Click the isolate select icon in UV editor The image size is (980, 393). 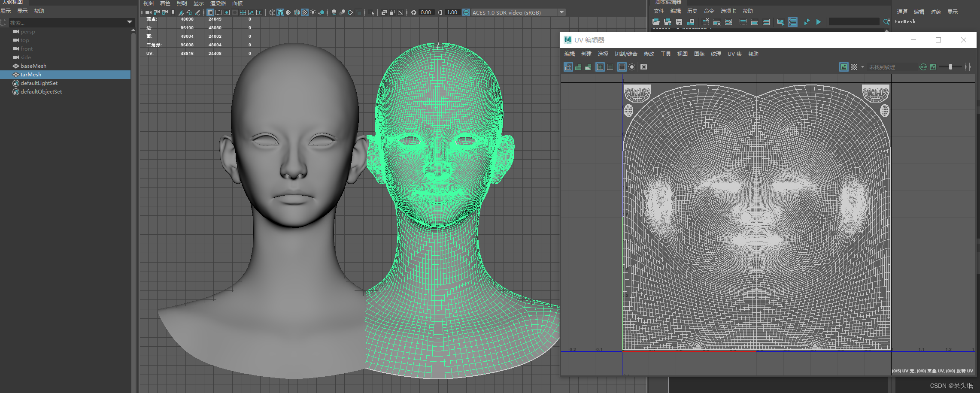(x=632, y=67)
